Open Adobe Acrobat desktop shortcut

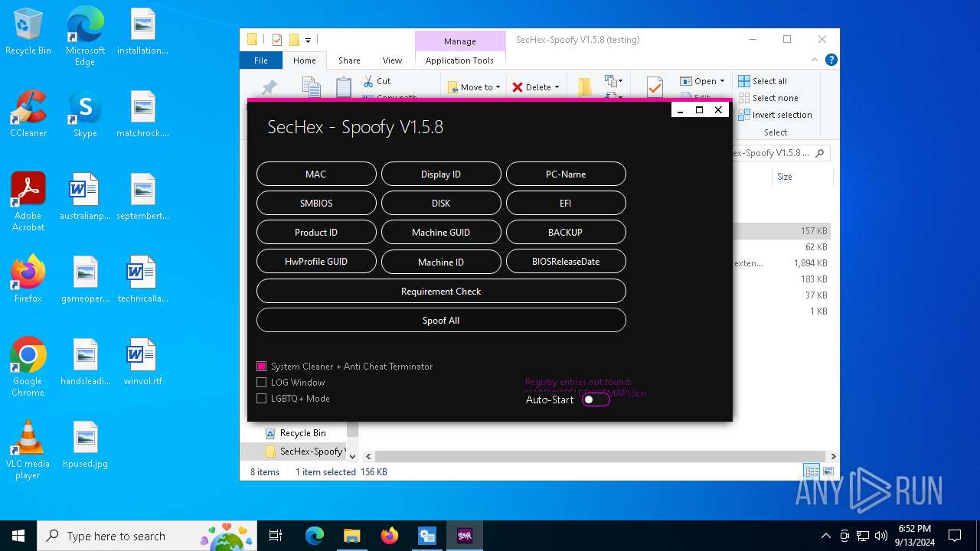28,201
